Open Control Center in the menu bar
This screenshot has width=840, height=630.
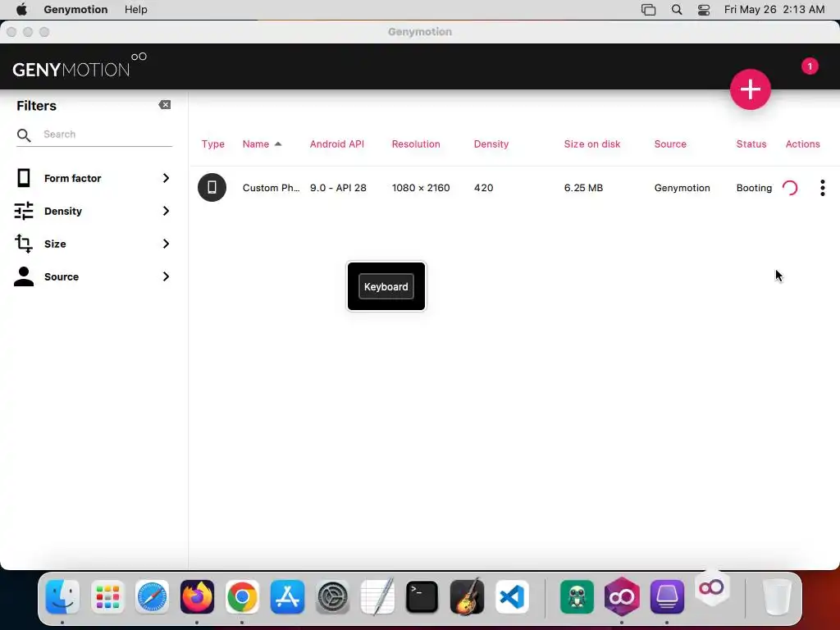pyautogui.click(x=703, y=10)
